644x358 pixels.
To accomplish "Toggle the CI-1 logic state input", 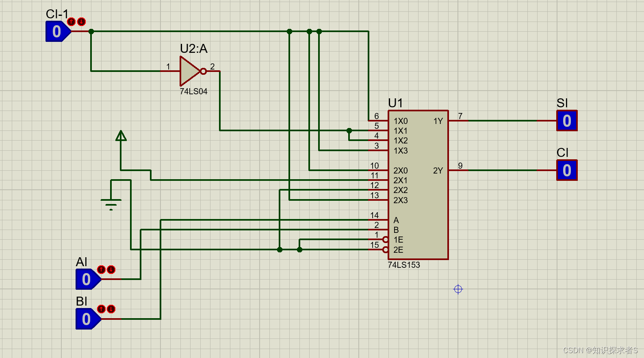I will point(58,31).
